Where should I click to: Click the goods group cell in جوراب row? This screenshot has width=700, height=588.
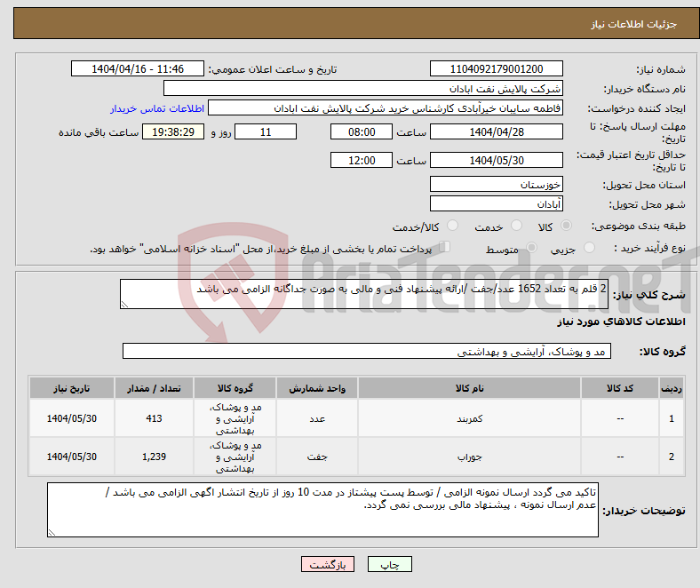coord(235,457)
